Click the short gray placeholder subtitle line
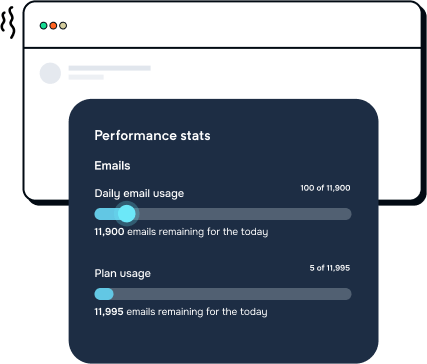 pos(86,77)
